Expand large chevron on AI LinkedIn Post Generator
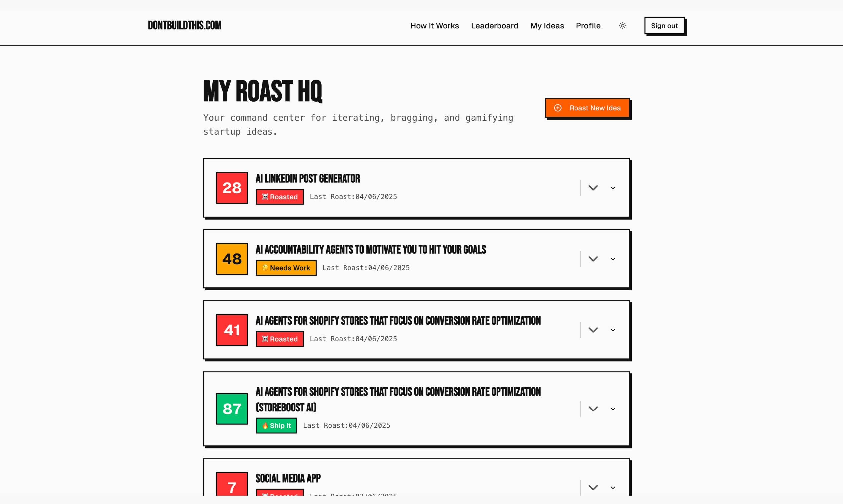843x504 pixels. pyautogui.click(x=593, y=188)
